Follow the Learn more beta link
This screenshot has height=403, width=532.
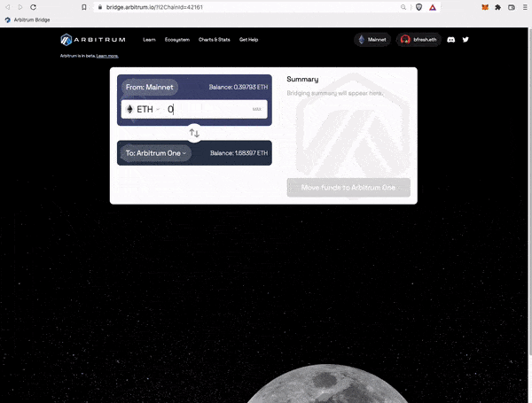(x=107, y=56)
